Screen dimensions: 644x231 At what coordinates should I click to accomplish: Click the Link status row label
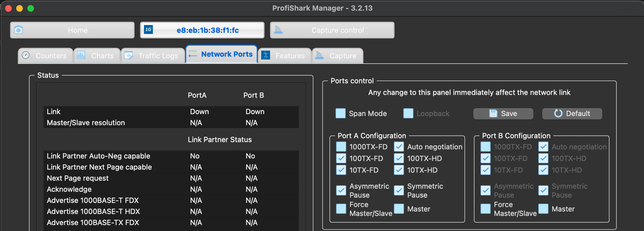click(x=53, y=112)
